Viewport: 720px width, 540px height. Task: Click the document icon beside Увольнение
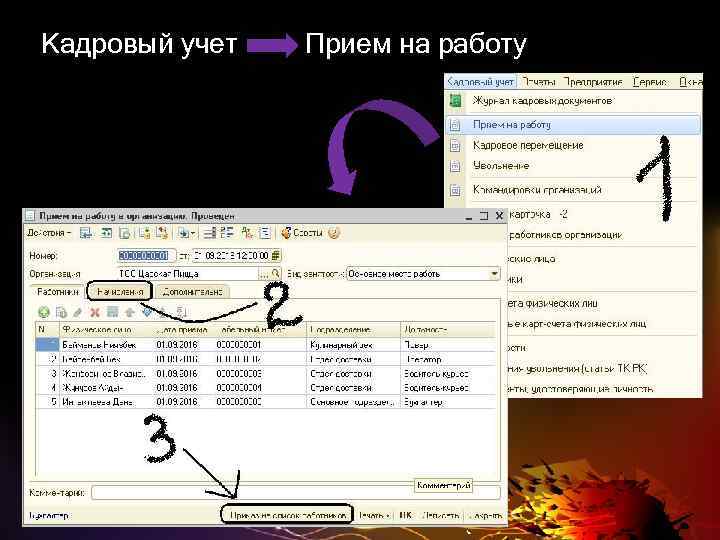click(455, 166)
